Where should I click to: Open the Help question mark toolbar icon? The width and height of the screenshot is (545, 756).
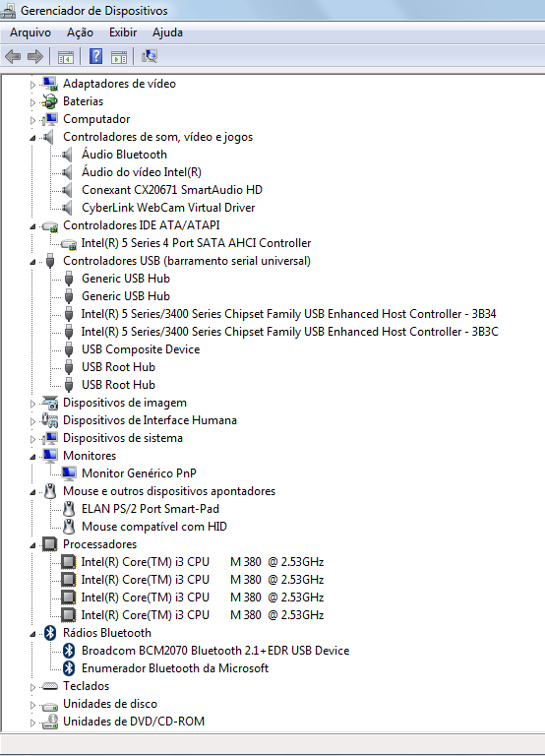(95, 56)
